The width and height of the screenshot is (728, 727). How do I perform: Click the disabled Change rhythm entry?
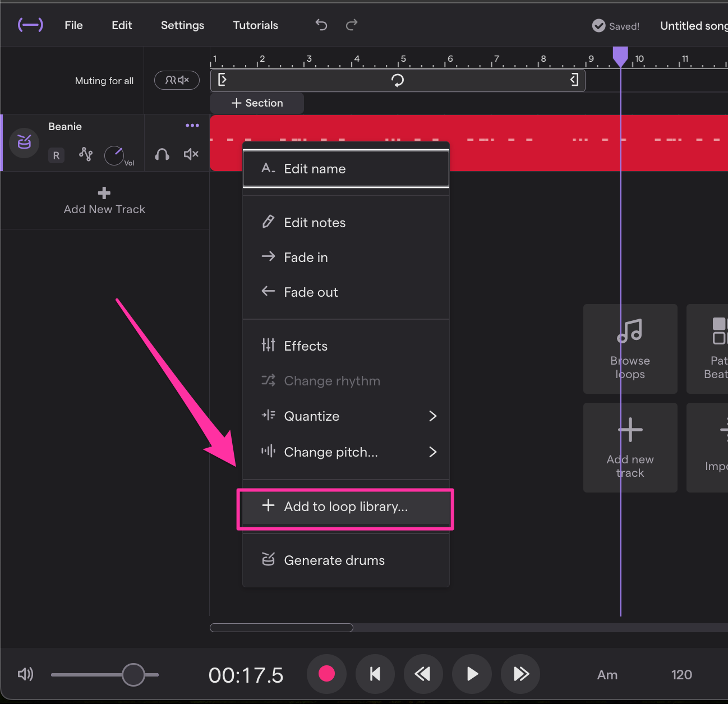pos(346,381)
